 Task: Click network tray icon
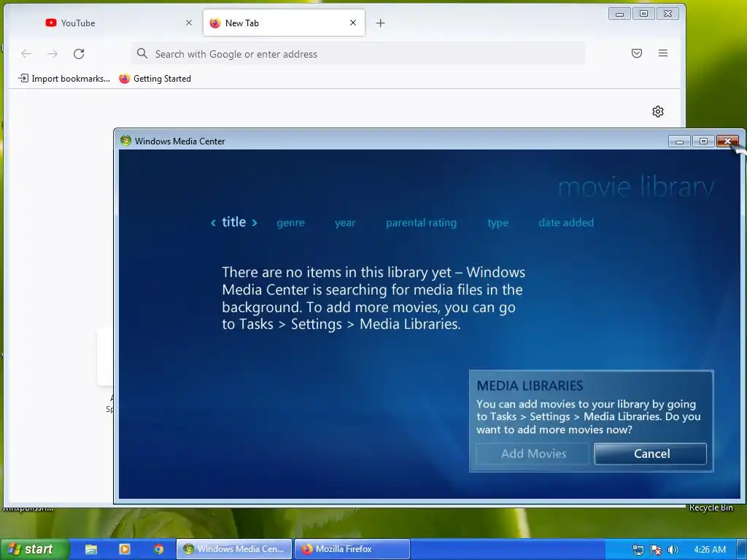click(638, 550)
